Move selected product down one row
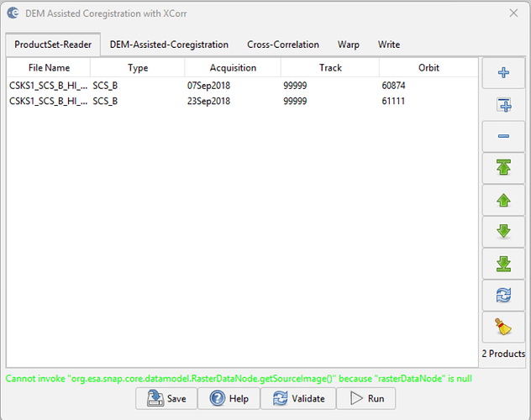Viewport: 531px width, 420px height. click(x=504, y=233)
